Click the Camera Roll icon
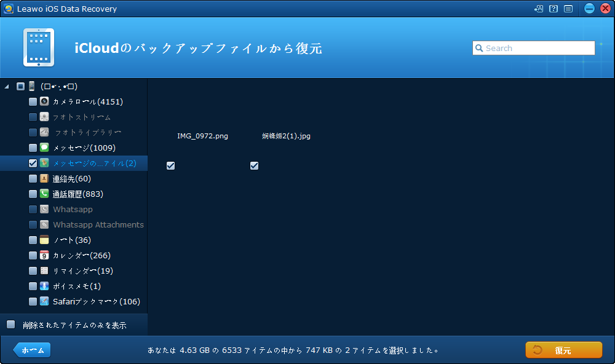 (44, 101)
